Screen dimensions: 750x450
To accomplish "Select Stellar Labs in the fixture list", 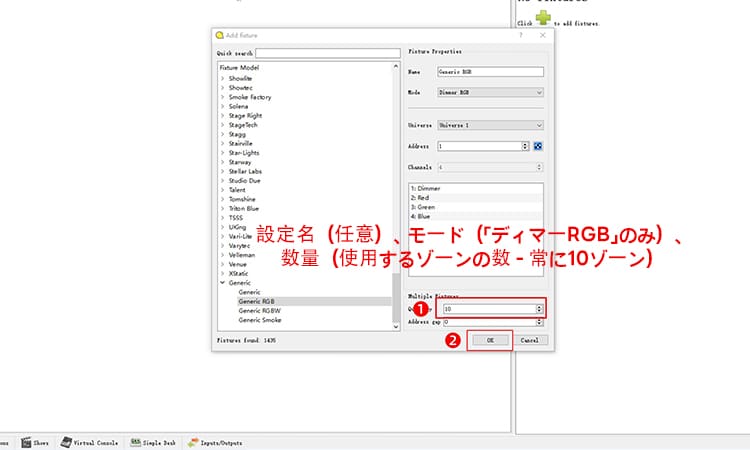I will 245,171.
